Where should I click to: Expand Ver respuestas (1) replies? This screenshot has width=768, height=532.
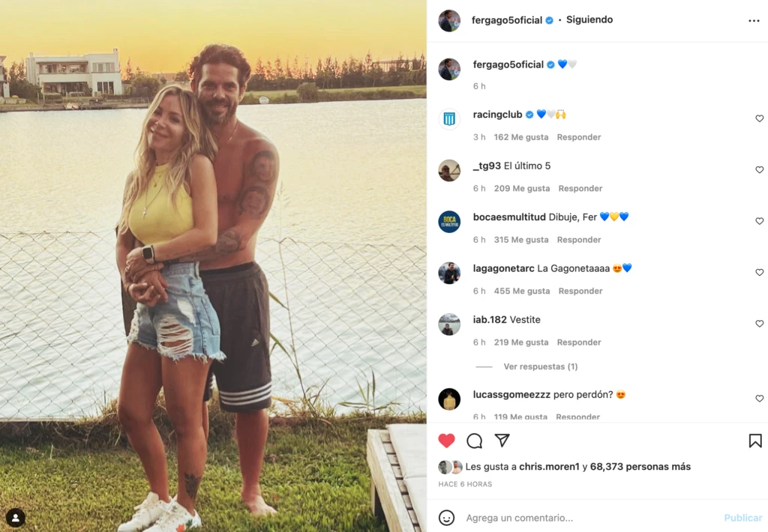[541, 366]
